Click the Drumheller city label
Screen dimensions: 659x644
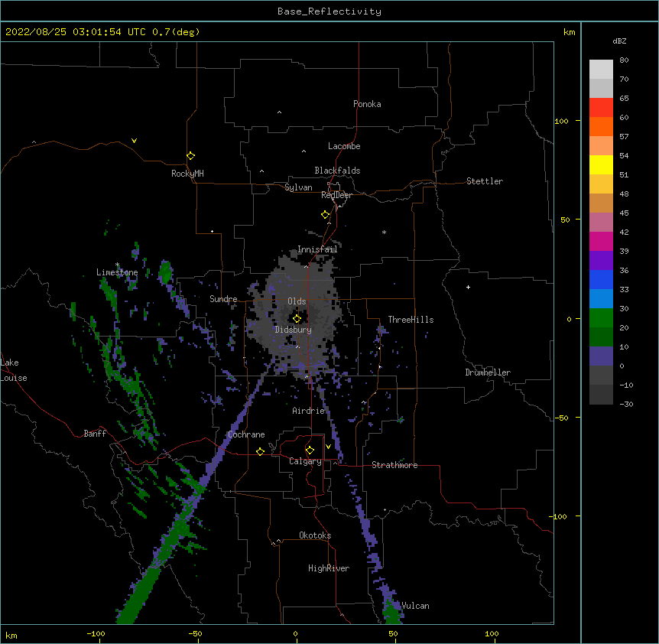coord(488,372)
